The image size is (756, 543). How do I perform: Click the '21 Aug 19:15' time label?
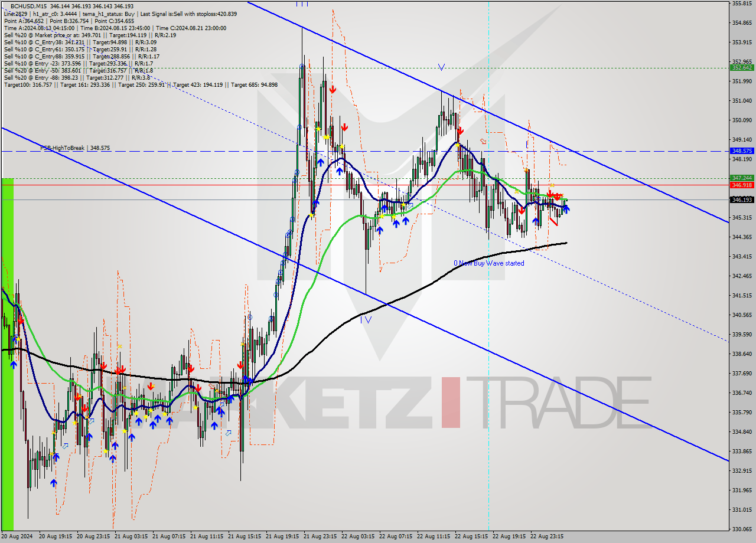[x=282, y=537]
